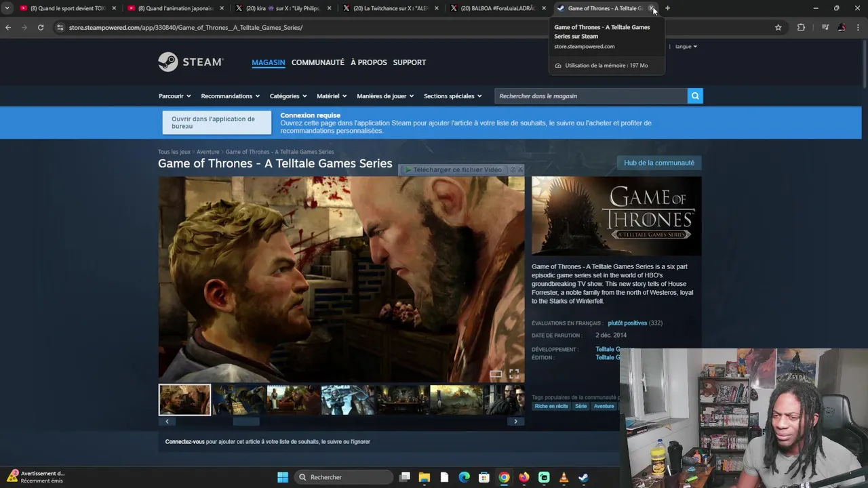The width and height of the screenshot is (868, 488).
Task: Open the Windows Start menu
Action: pos(283,477)
